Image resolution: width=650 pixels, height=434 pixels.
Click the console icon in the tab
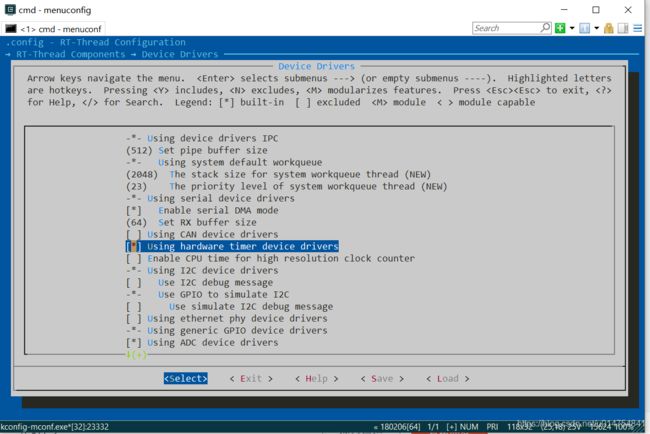(x=11, y=29)
